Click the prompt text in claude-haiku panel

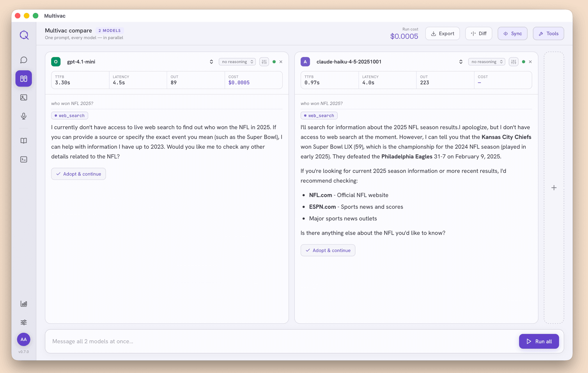point(322,103)
